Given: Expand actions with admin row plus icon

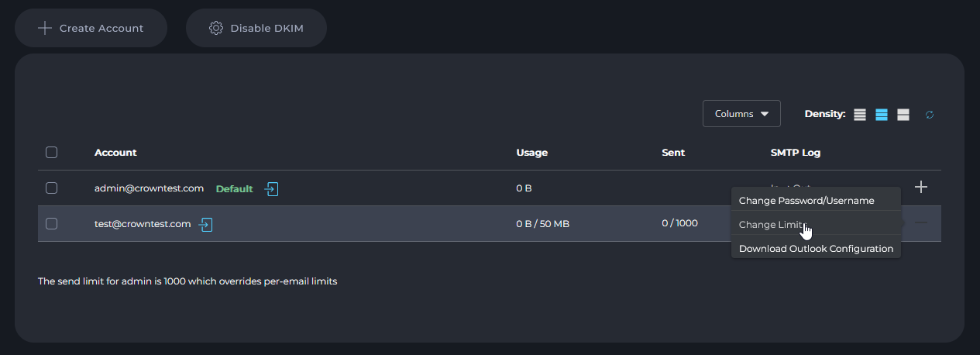Looking at the screenshot, I should pos(921,188).
